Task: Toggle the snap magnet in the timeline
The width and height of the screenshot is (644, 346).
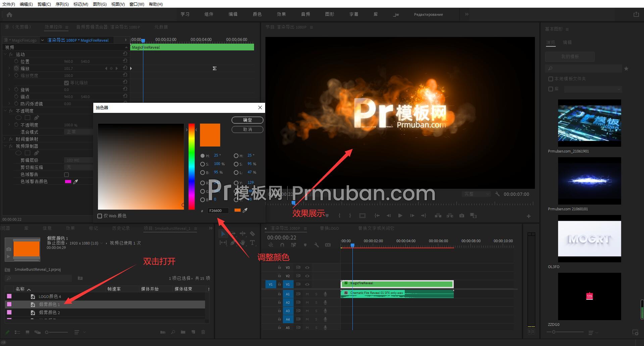Action: coord(282,245)
